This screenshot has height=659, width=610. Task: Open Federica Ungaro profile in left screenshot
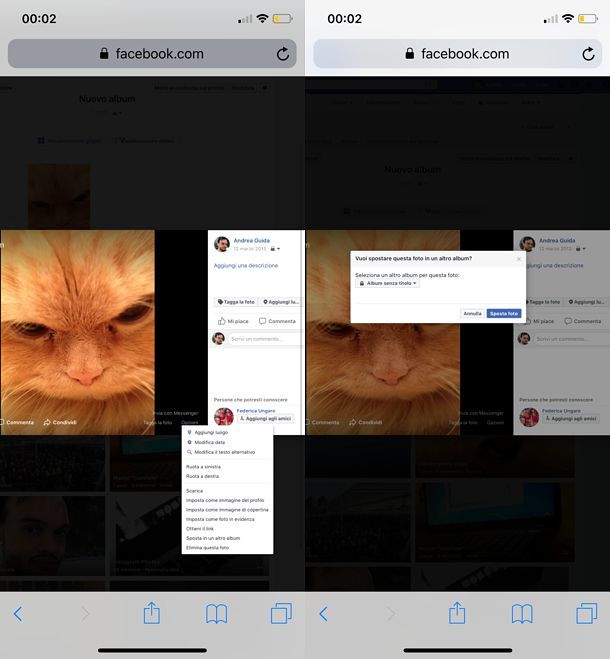click(256, 411)
